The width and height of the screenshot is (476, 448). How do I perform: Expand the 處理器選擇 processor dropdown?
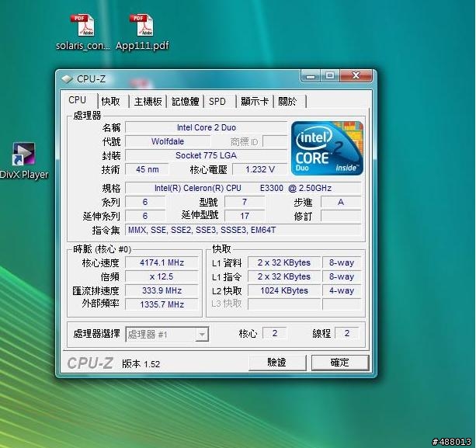click(x=202, y=335)
